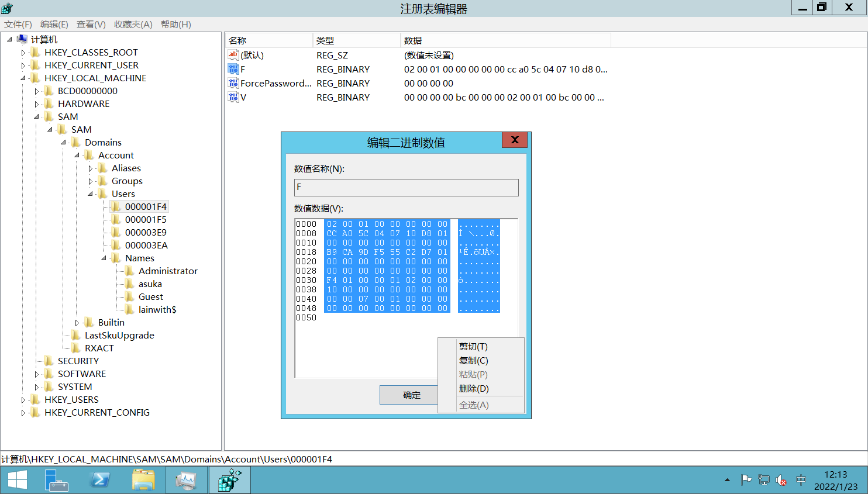Open the 查看(V) menu
Viewport: 868px width, 494px height.
(x=91, y=24)
